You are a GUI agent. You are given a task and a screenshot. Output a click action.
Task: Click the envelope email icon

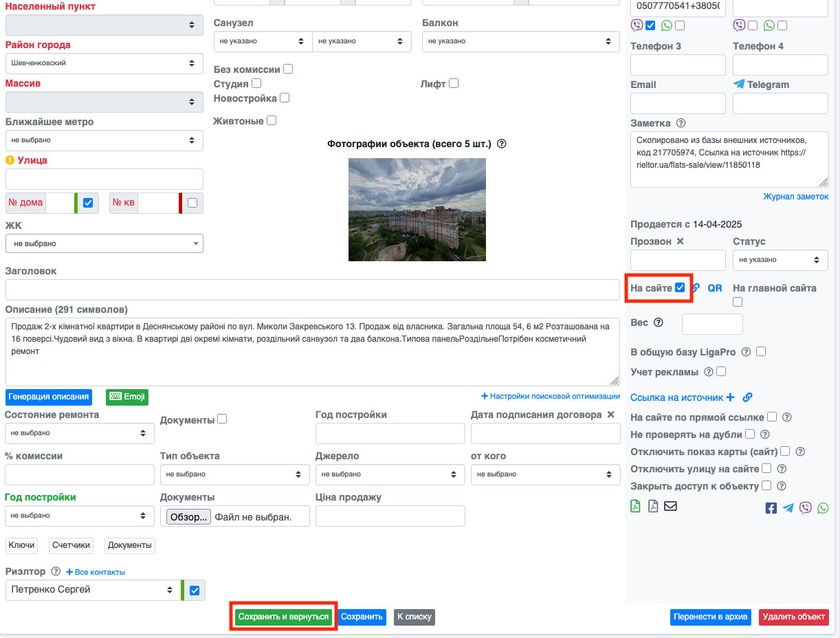click(x=670, y=507)
